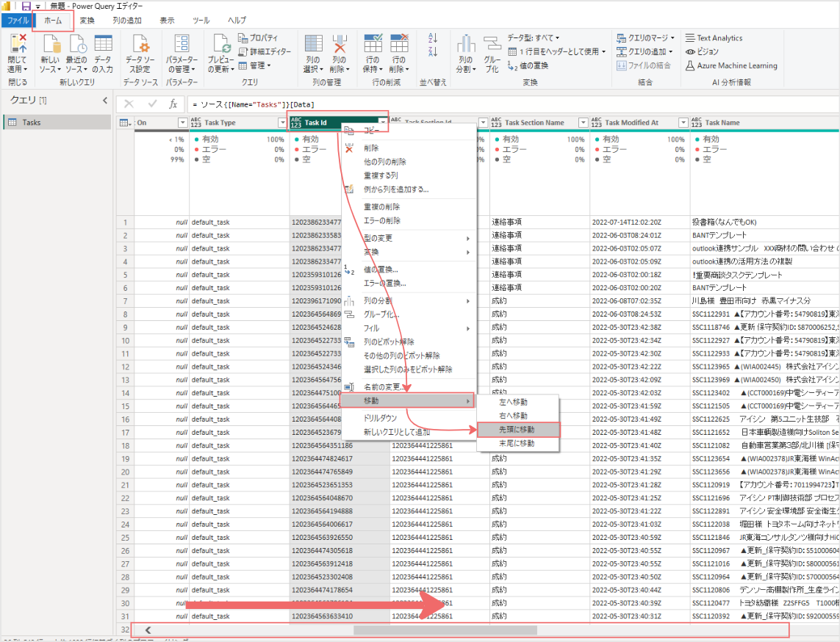Switch to the 変換 ribbon tab

(87, 21)
